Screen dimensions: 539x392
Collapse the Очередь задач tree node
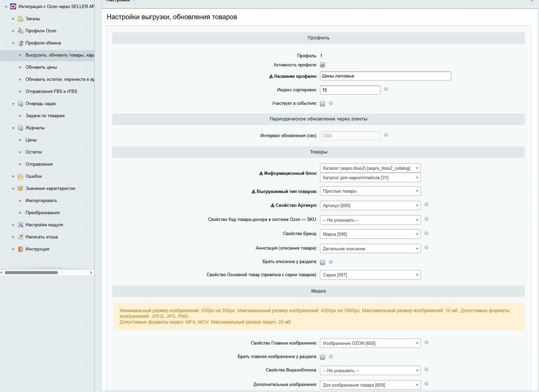pyautogui.click(x=13, y=104)
